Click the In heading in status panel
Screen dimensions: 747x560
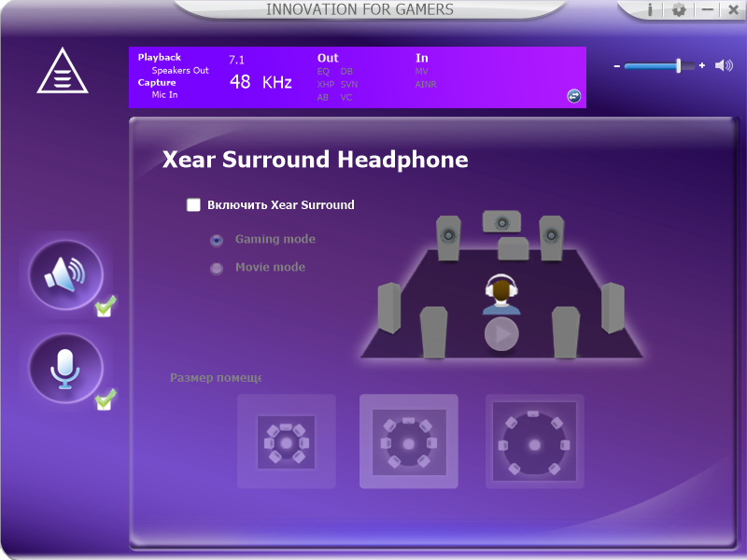(422, 58)
